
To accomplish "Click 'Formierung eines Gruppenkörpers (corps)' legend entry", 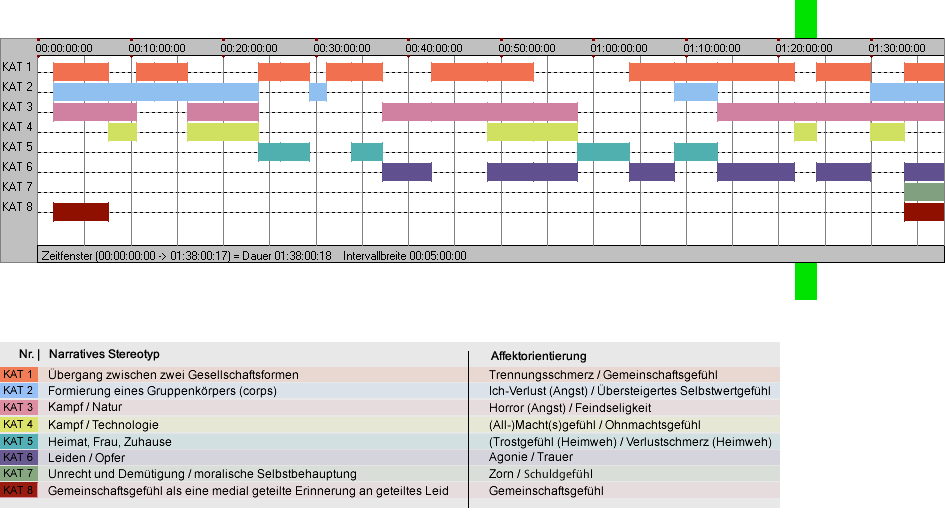I will click(163, 391).
